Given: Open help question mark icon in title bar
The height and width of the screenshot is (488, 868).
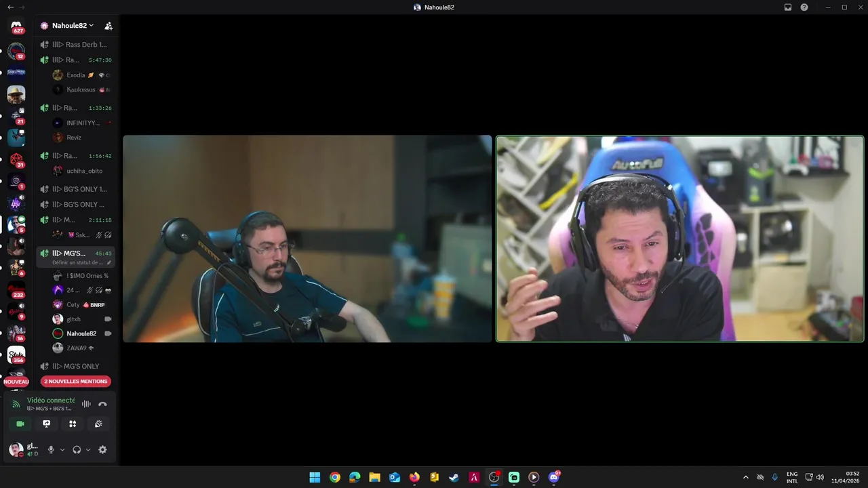Looking at the screenshot, I should tap(804, 7).
